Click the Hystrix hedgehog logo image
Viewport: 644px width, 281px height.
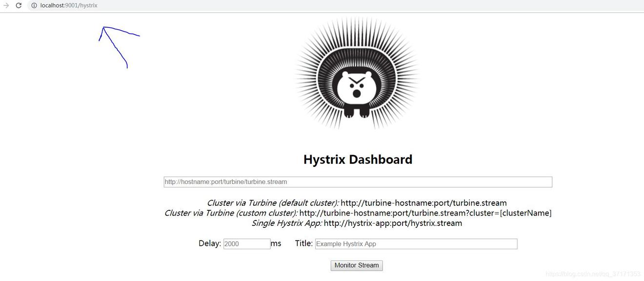(357, 73)
